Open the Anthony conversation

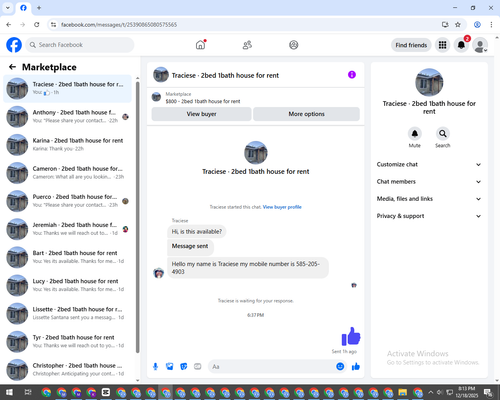coord(68,117)
